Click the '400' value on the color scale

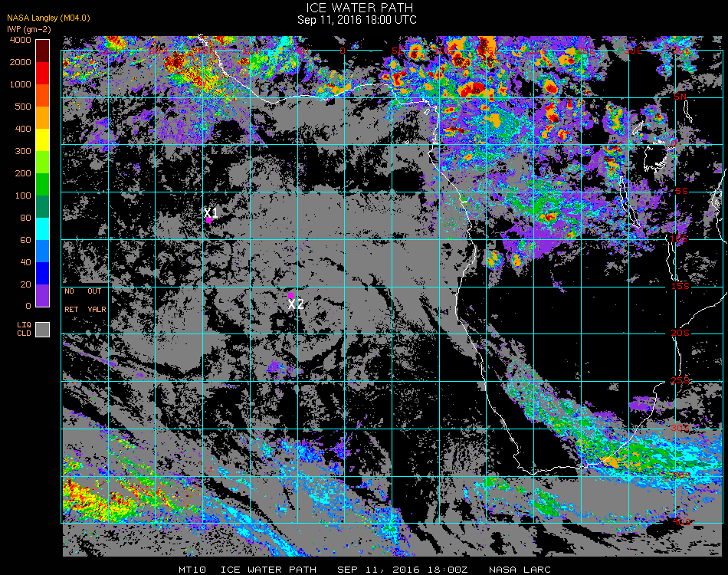click(x=23, y=129)
